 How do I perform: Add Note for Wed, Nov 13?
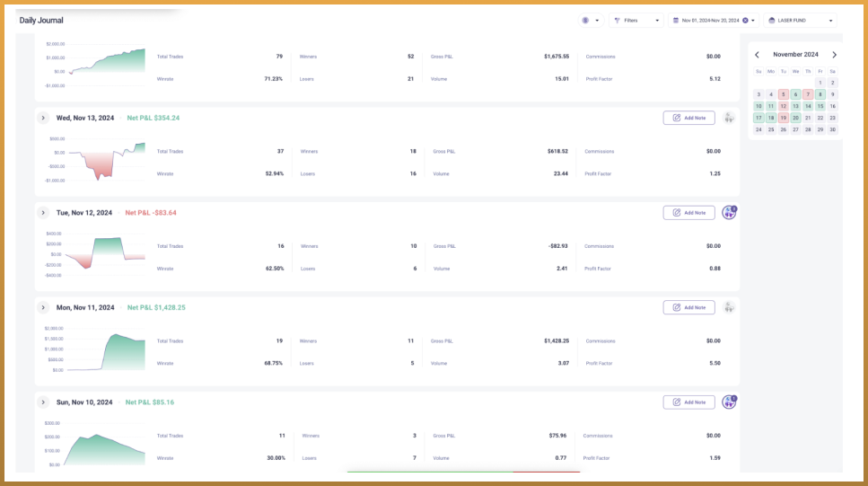(x=688, y=118)
